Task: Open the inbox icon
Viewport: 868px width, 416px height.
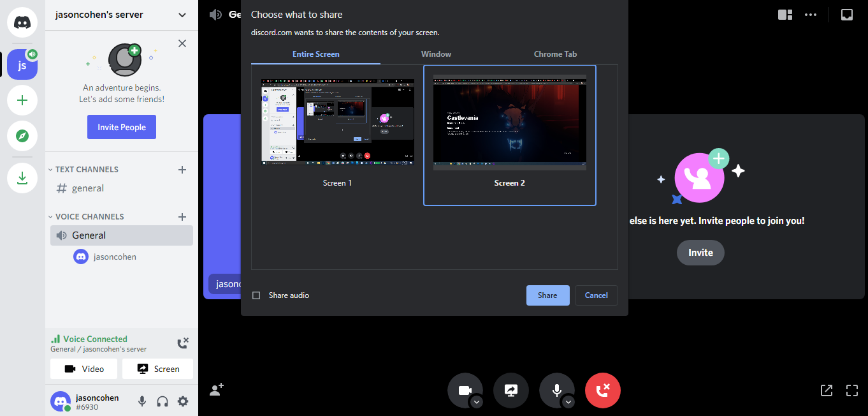Action: pos(847,15)
